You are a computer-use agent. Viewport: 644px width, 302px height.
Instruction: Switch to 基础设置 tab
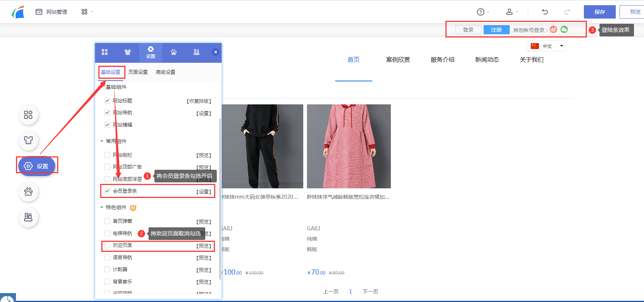pyautogui.click(x=111, y=72)
